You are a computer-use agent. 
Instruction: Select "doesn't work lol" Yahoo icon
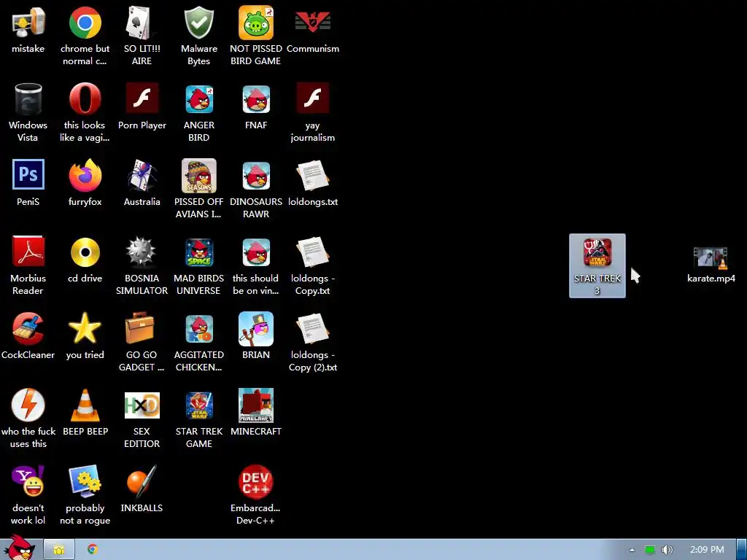(x=28, y=481)
